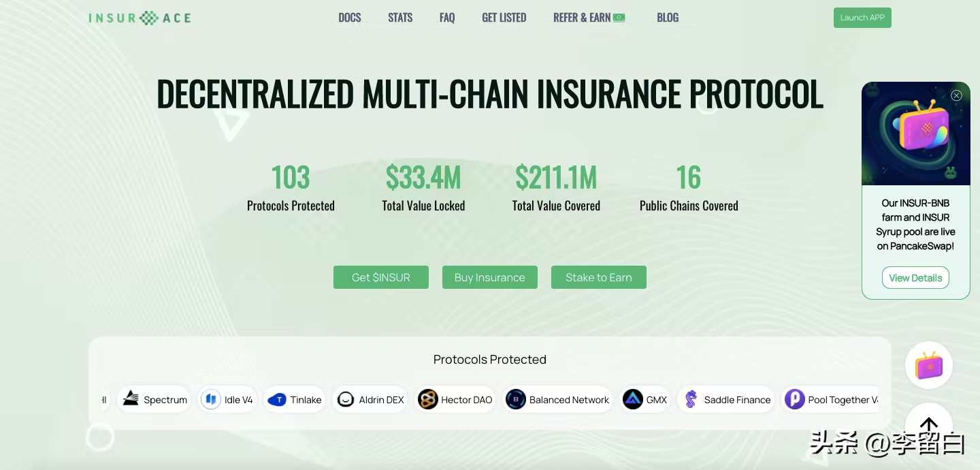This screenshot has height=470, width=980.
Task: Click the Stake to Earn button
Action: [x=599, y=277]
